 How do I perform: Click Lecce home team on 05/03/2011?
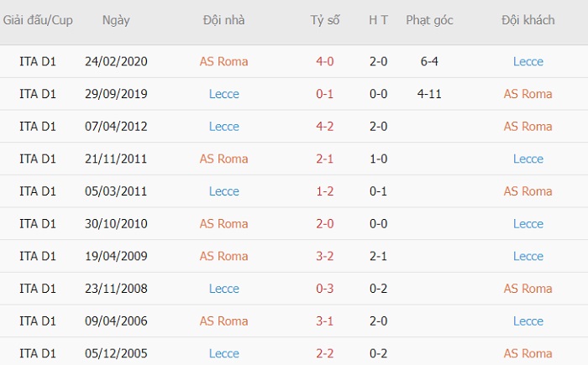click(224, 191)
